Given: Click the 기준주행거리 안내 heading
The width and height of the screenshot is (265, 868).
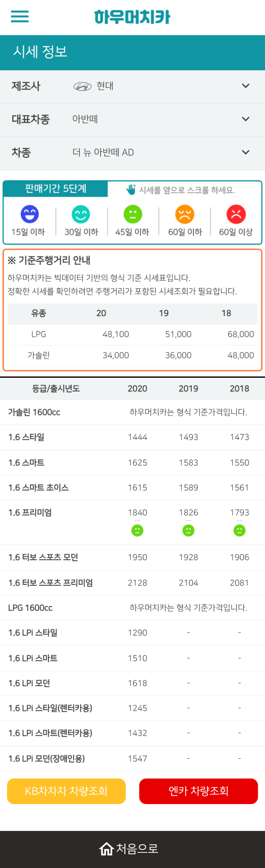Looking at the screenshot, I should 49,260.
